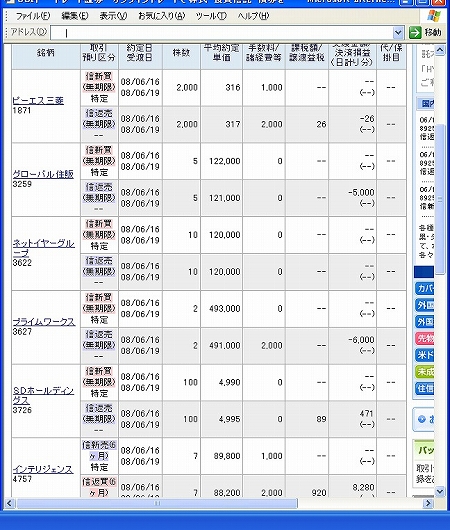Open the ツール(T) menu
This screenshot has width=450, height=530.
click(211, 16)
